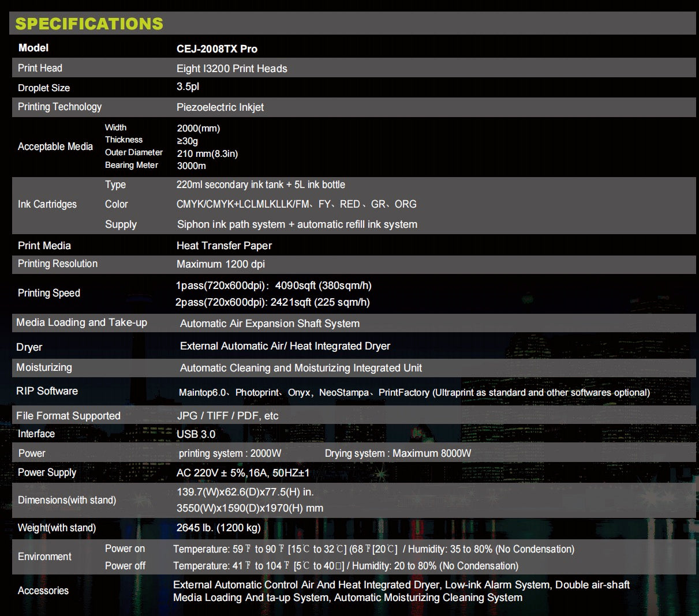Click the Ink Cartridges label
699x616 pixels.
coord(47,204)
